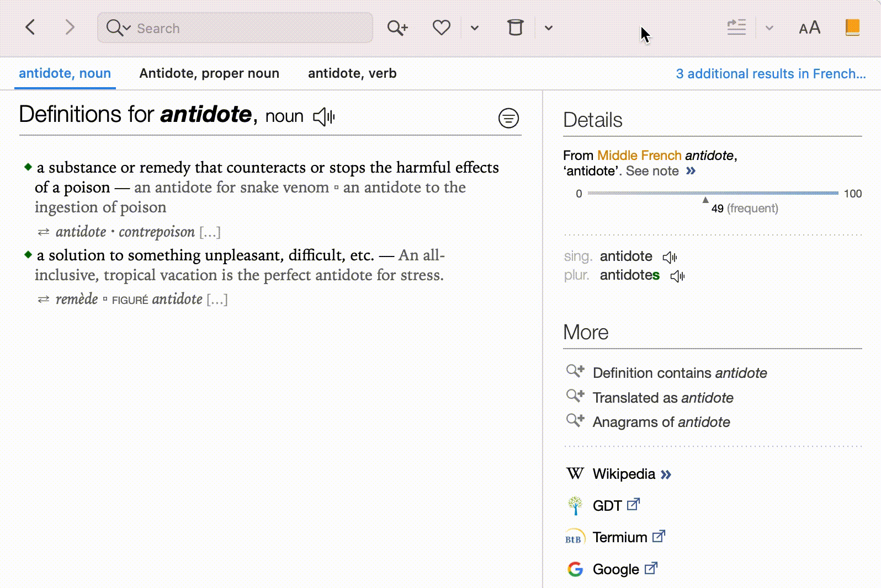Open dropdown arrow next to trash icon

coord(548,28)
